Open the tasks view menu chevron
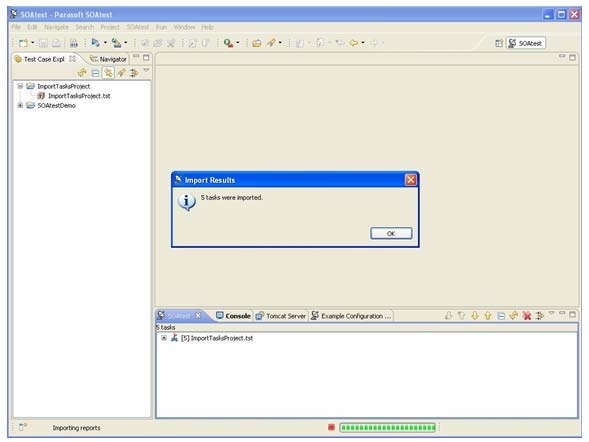 pyautogui.click(x=551, y=312)
